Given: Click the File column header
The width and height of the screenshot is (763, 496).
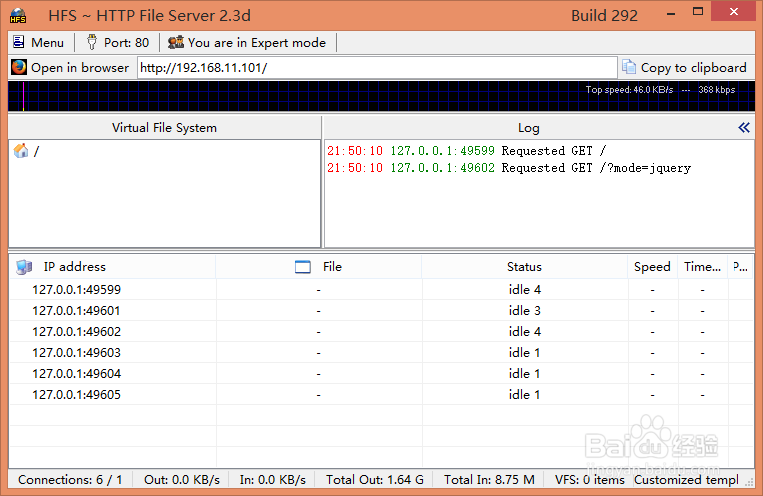Looking at the screenshot, I should point(319,267).
